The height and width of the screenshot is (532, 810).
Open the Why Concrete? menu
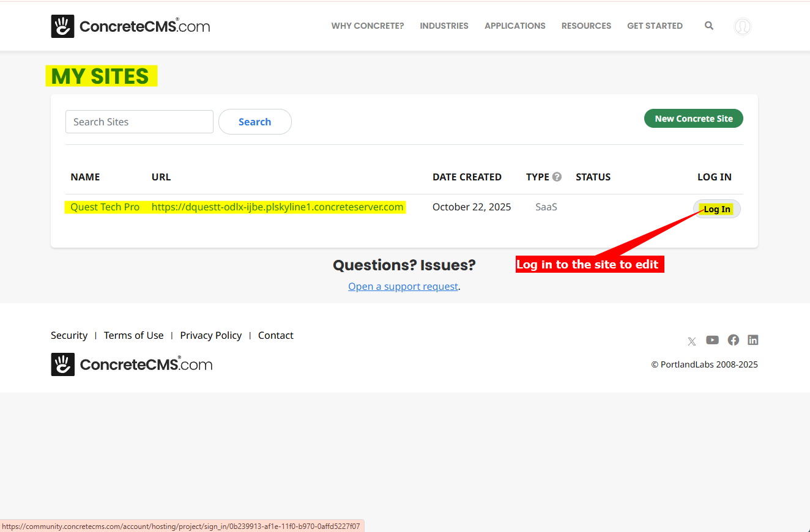[368, 26]
